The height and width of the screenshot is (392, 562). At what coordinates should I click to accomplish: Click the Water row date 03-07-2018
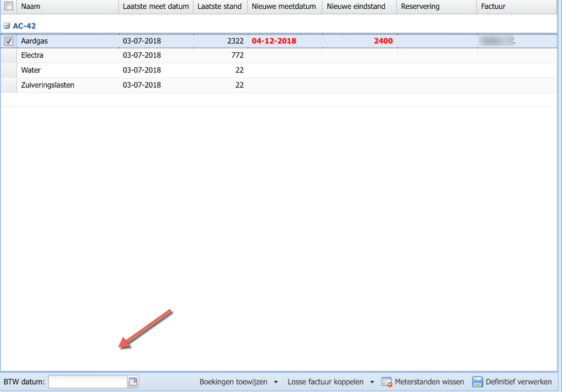(x=142, y=70)
